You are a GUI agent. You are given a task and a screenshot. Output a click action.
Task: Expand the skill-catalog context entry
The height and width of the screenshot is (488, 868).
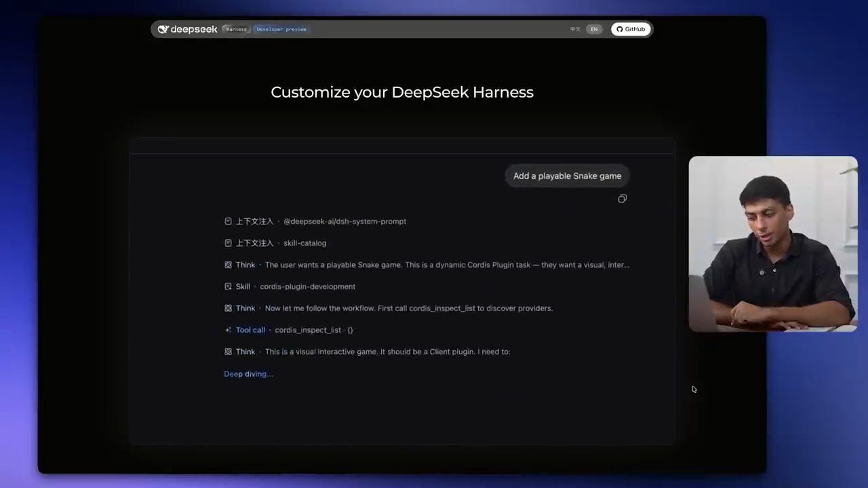275,243
